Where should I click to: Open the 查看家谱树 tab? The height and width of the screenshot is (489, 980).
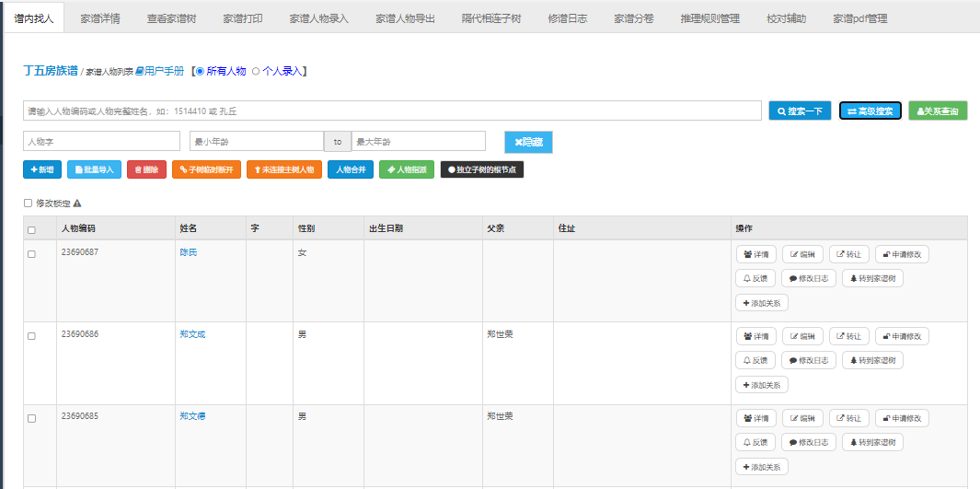pyautogui.click(x=172, y=18)
